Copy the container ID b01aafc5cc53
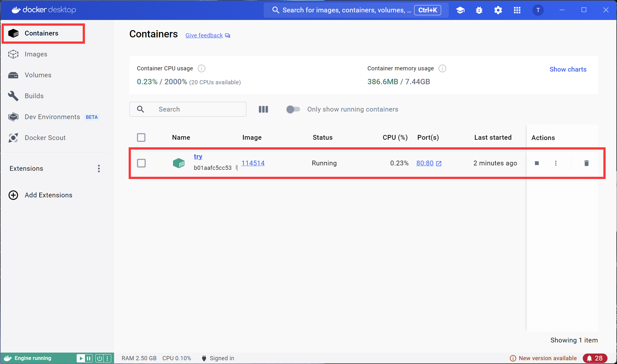 coord(237,168)
